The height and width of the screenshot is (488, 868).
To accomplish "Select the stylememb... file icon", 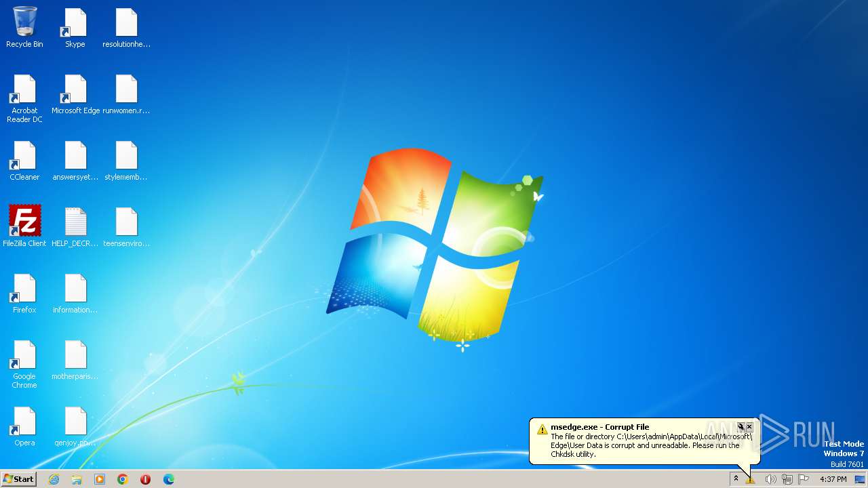I will tap(126, 161).
